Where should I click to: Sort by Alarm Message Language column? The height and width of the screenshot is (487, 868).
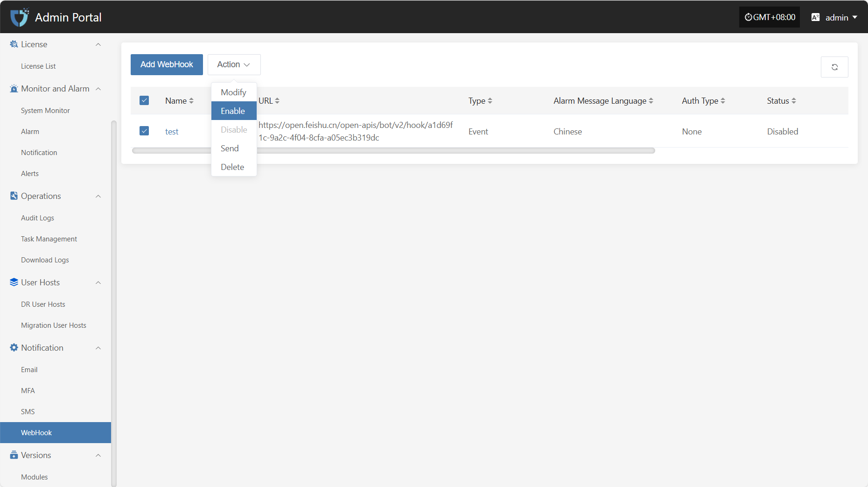coord(651,101)
